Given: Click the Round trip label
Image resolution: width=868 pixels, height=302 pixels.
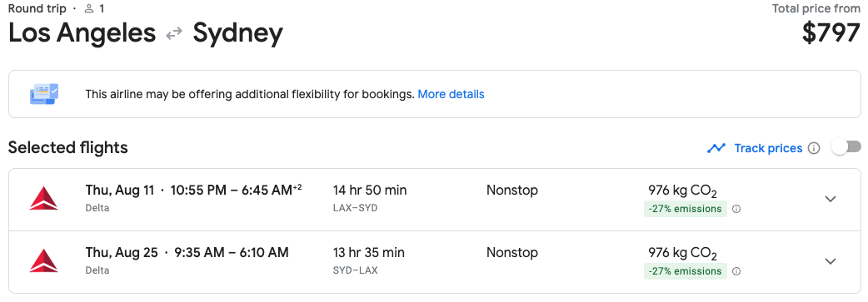Looking at the screenshot, I should click(37, 8).
